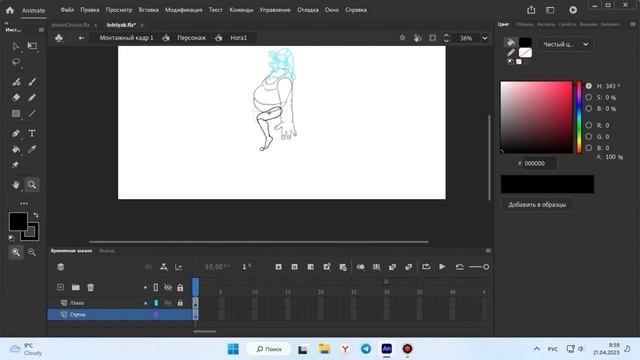Select the Line tool
Screen dimensions: 640x360
click(32, 113)
